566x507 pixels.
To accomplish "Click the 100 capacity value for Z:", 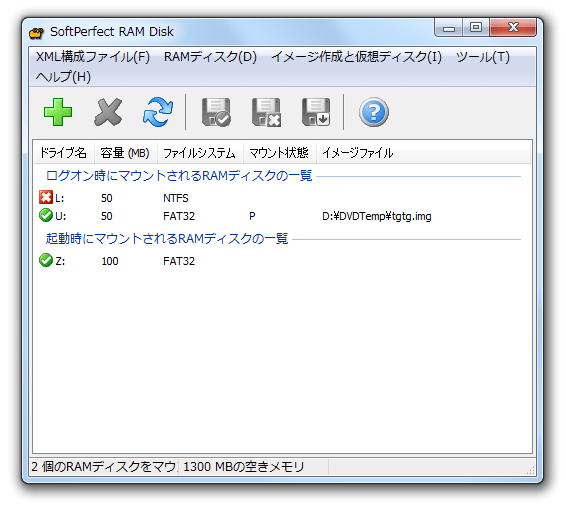I will [x=110, y=261].
